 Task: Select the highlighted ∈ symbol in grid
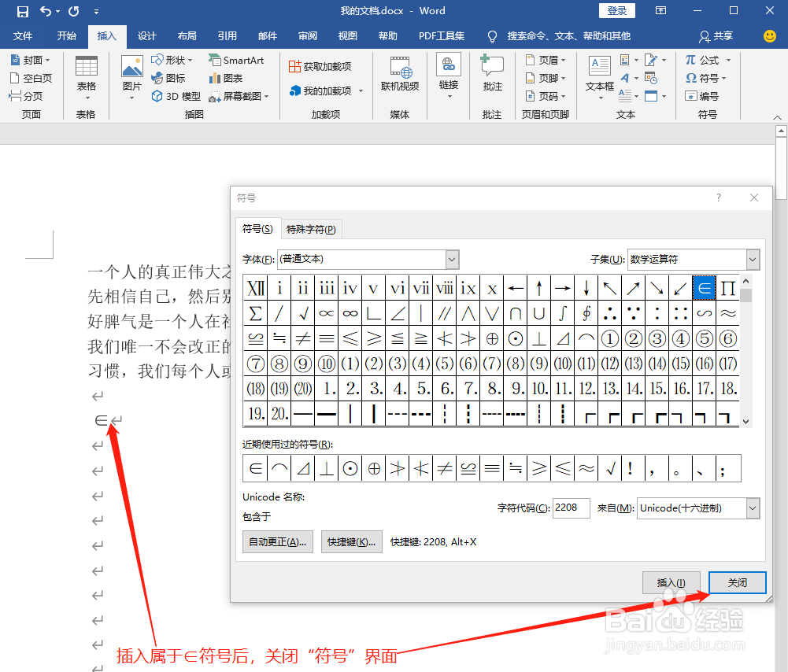tap(704, 288)
